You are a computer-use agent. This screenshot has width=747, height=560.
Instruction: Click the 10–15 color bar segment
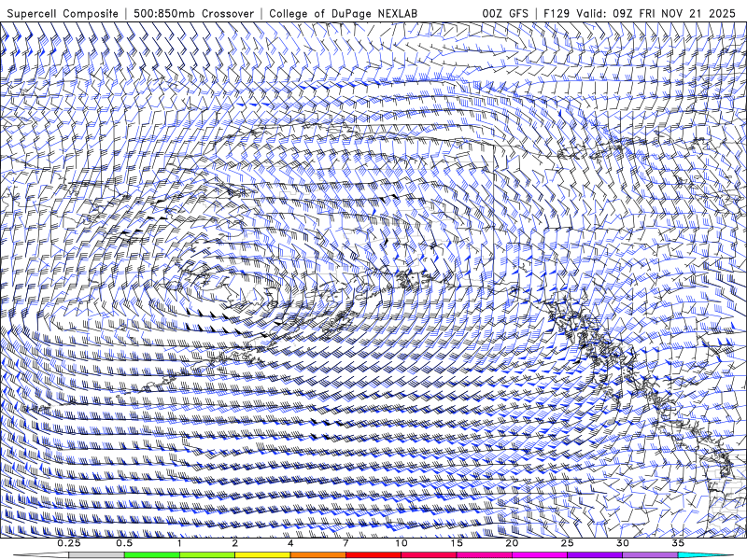click(x=429, y=555)
